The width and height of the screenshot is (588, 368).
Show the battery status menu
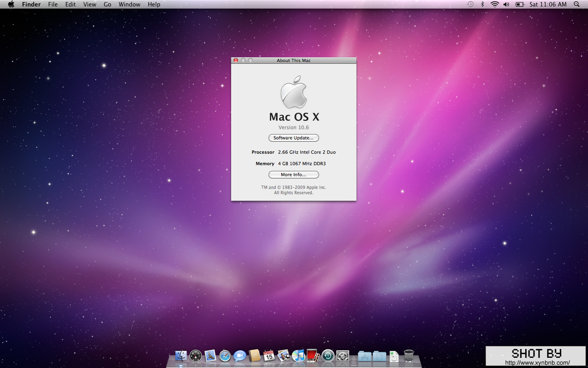[520, 4]
